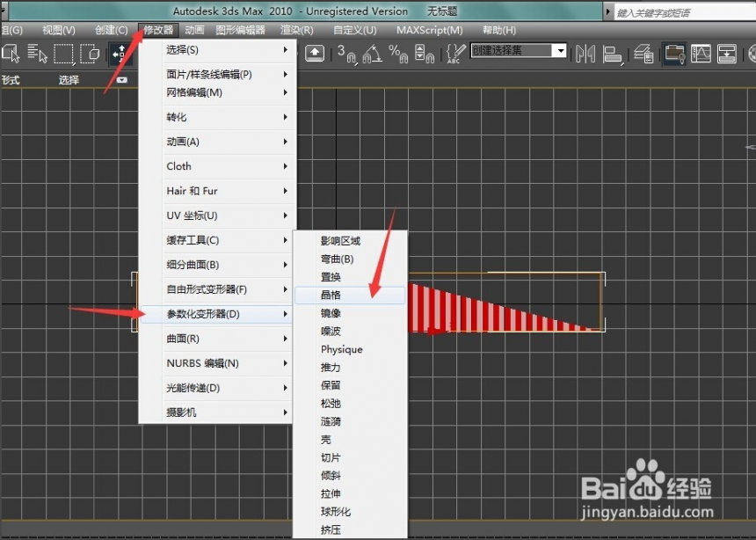The width and height of the screenshot is (756, 540).
Task: Choose 影响区域 modifier
Action: (x=351, y=241)
